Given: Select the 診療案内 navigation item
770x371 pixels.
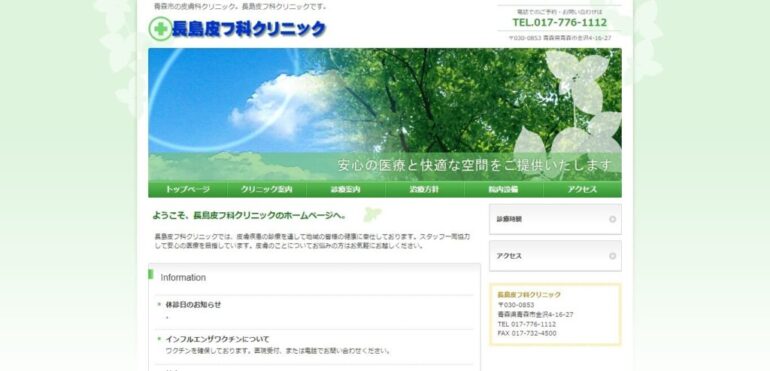Looking at the screenshot, I should 346,189.
